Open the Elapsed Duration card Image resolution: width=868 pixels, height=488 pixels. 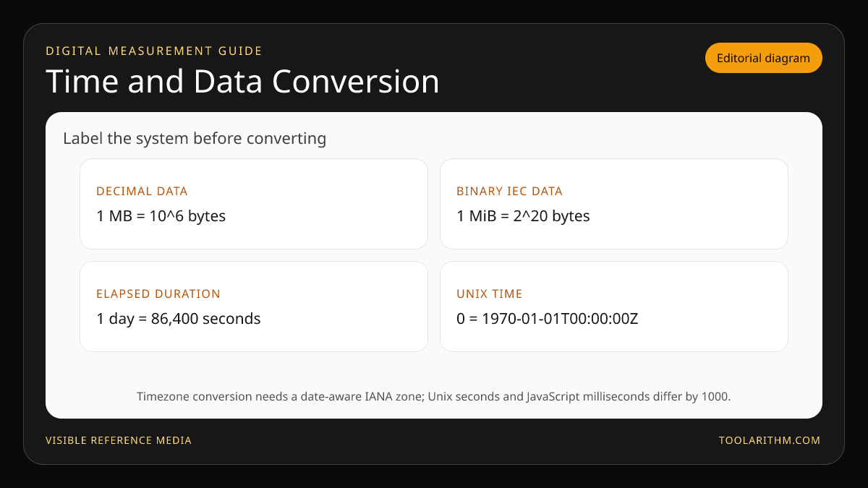[x=254, y=307]
